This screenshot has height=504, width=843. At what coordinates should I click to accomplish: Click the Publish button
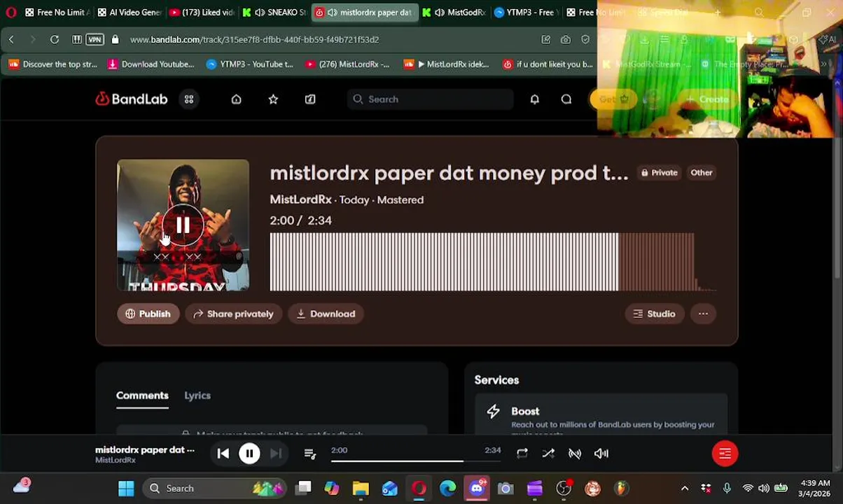coord(148,314)
